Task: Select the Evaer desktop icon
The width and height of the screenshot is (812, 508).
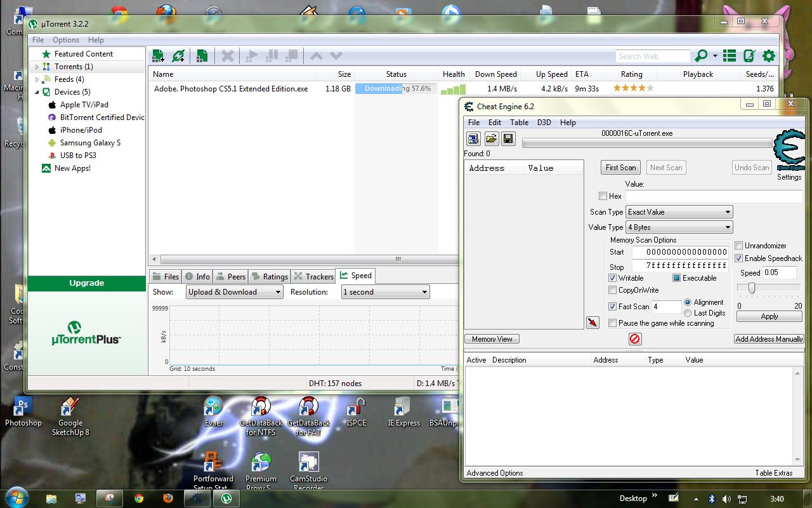Action: click(214, 411)
